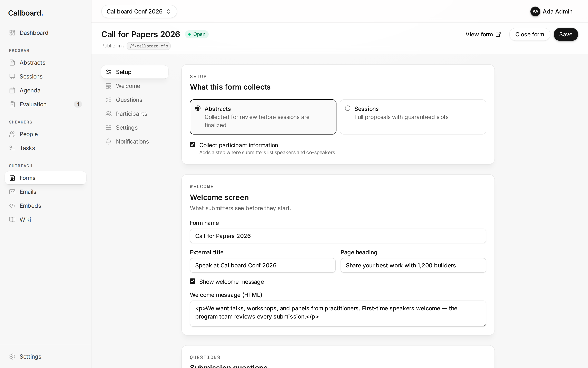Click the People users icon
The image size is (588, 368).
tap(12, 134)
